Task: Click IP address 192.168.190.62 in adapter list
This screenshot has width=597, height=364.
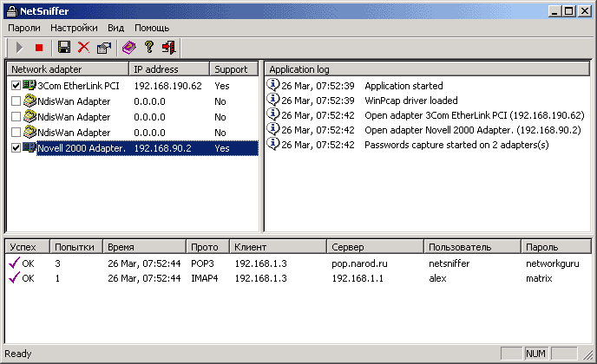Action: click(167, 86)
